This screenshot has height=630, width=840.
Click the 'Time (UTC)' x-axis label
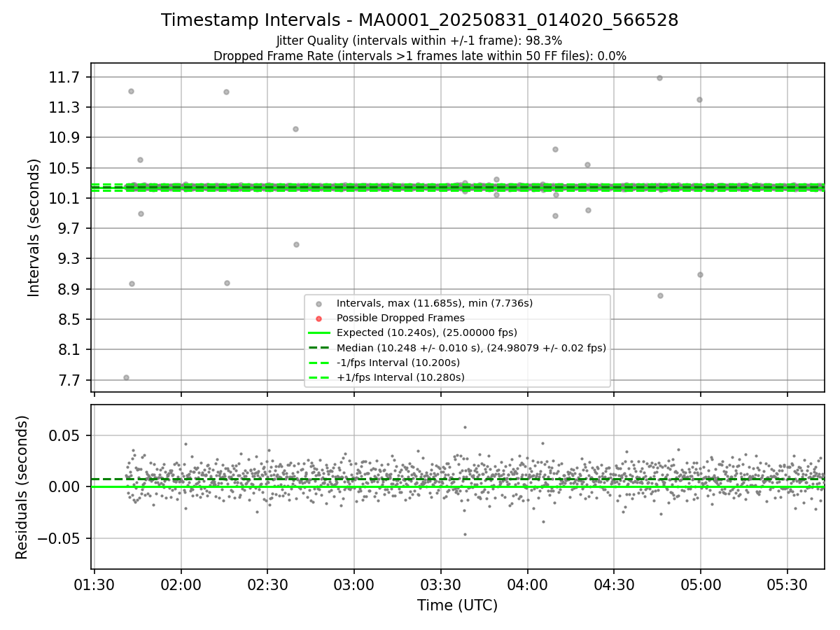point(457,605)
